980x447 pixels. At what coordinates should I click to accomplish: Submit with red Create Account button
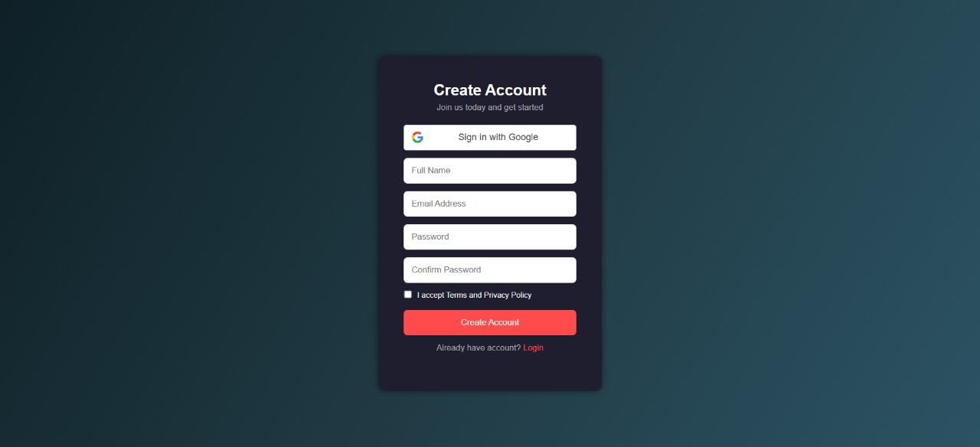490,322
